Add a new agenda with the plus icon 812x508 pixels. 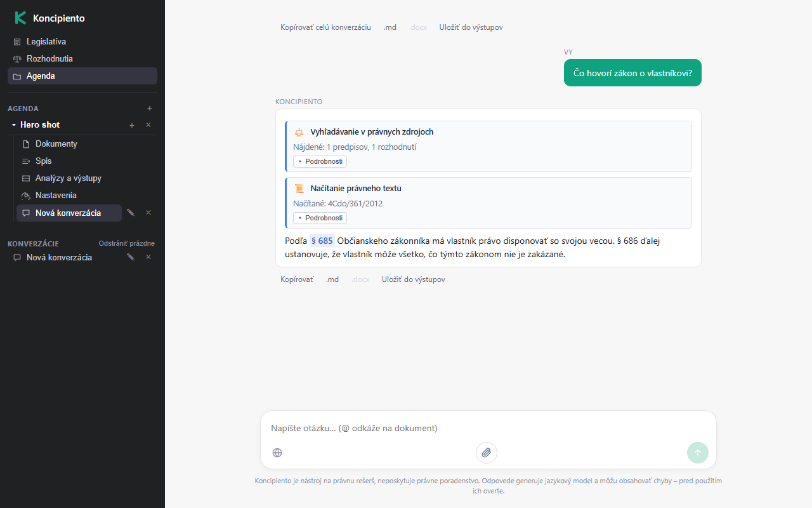150,109
